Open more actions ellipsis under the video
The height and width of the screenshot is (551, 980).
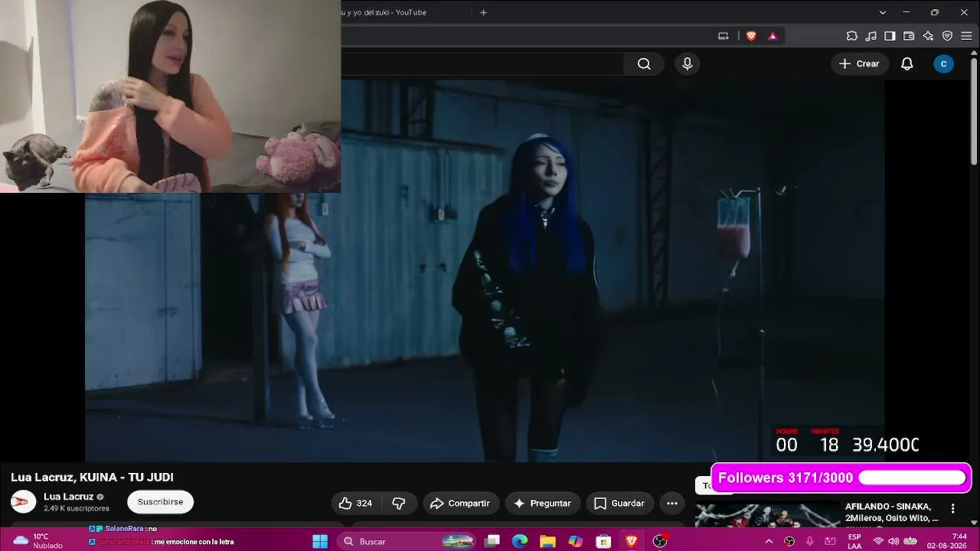tap(672, 503)
